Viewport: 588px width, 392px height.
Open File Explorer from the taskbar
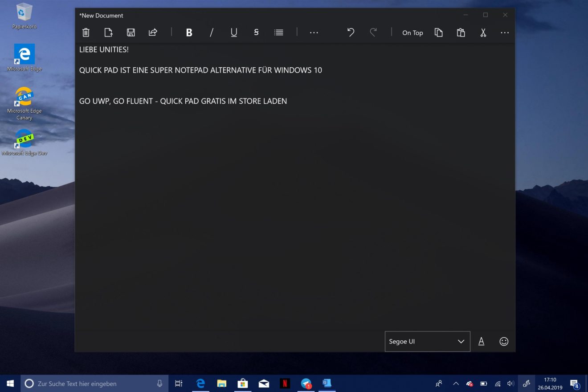[x=221, y=384]
